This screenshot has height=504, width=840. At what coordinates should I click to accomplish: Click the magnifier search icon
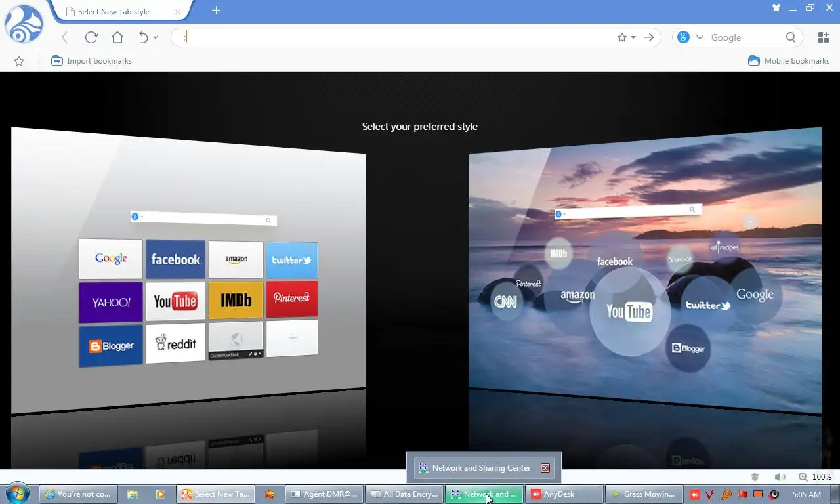(x=791, y=37)
